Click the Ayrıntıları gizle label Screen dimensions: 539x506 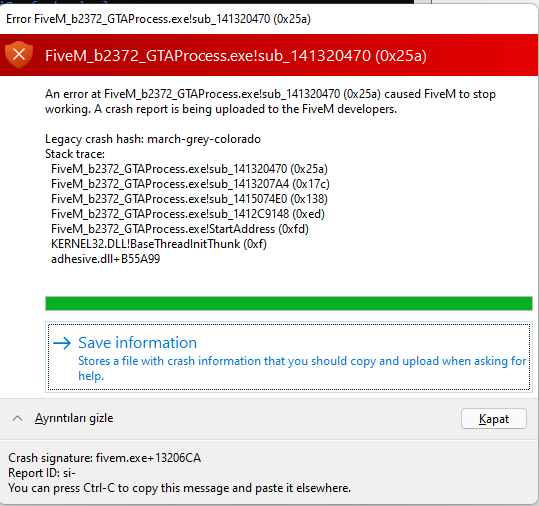pos(74,418)
